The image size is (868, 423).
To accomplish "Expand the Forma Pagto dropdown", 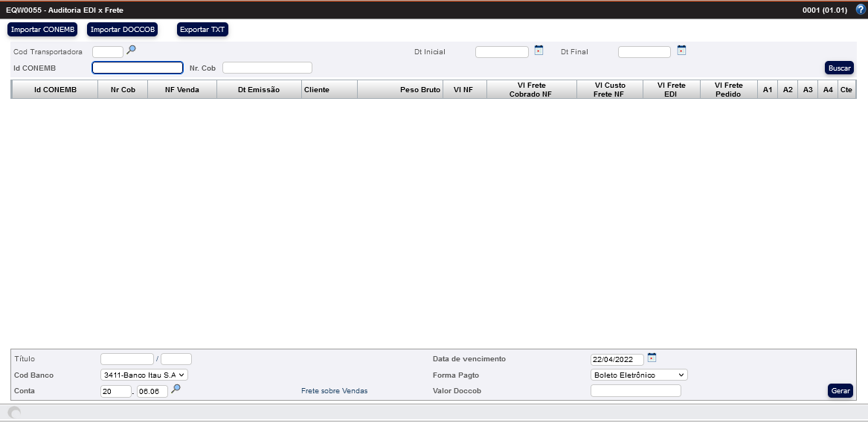I will [639, 375].
